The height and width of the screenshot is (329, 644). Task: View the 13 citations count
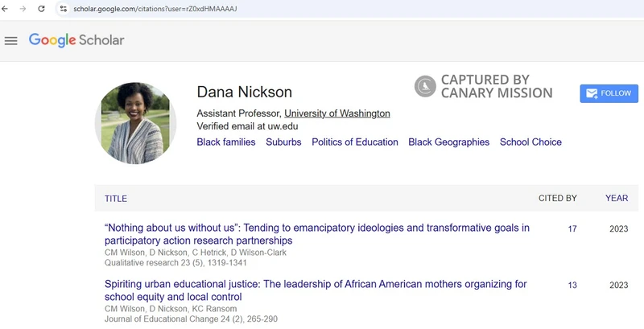click(x=572, y=285)
